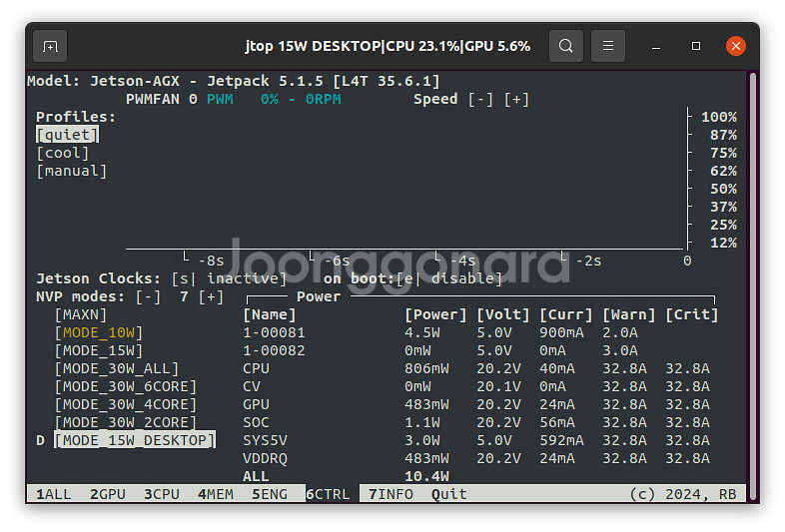Select the MODE_30W_ALL power mode
The width and height of the screenshot is (785, 532).
117,369
